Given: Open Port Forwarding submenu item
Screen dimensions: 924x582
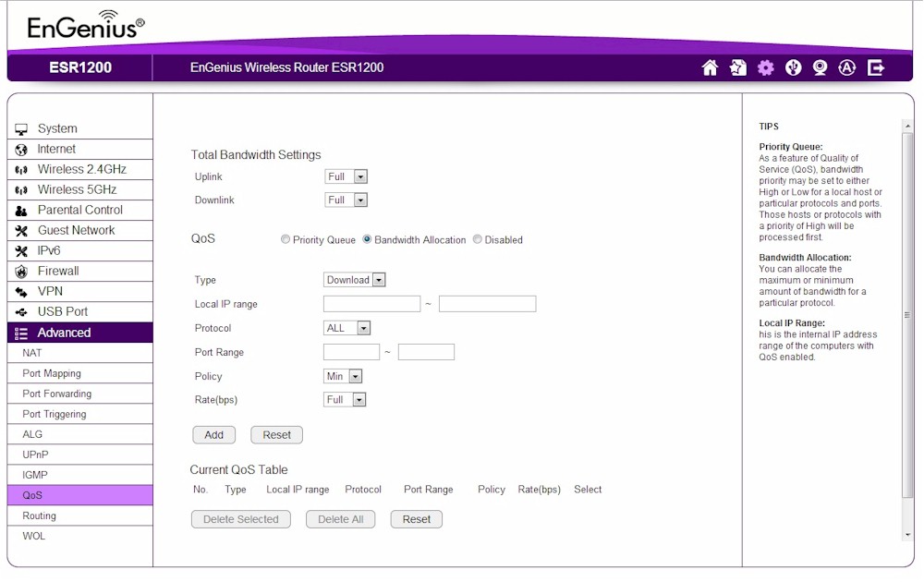Looking at the screenshot, I should tap(80, 394).
